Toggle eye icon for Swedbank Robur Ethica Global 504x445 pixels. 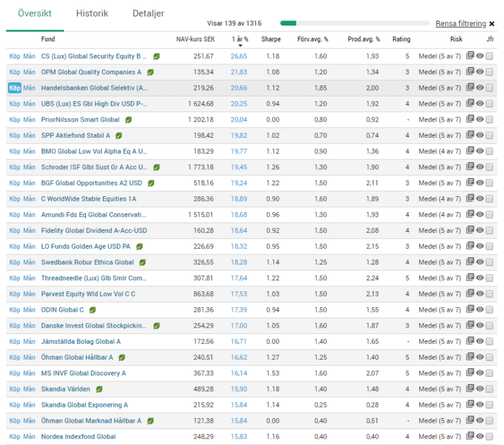[480, 262]
